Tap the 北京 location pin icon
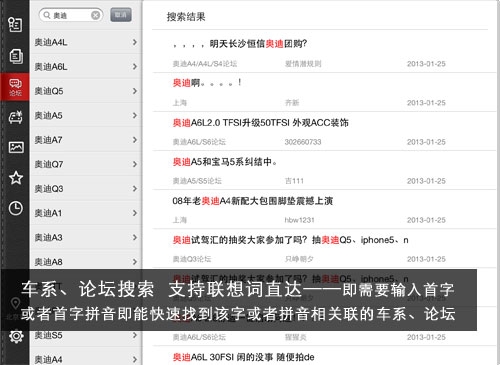The width and height of the screenshot is (500, 365). point(15,303)
